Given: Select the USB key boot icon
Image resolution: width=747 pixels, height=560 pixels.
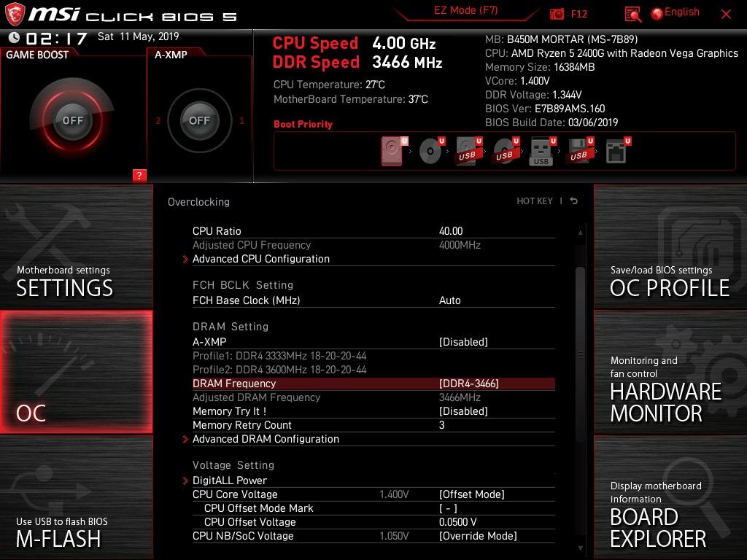Looking at the screenshot, I should pyautogui.click(x=543, y=151).
